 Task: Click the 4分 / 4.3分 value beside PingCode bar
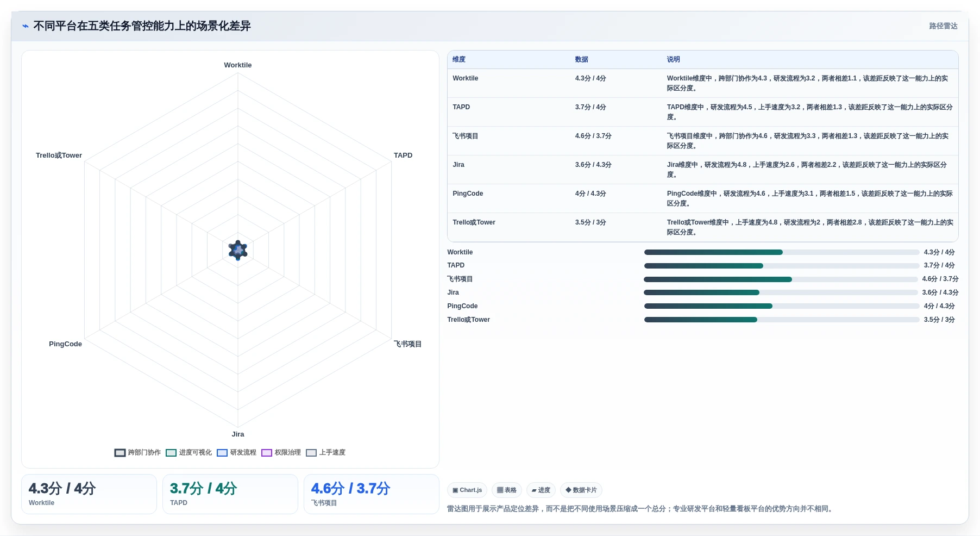tap(939, 306)
